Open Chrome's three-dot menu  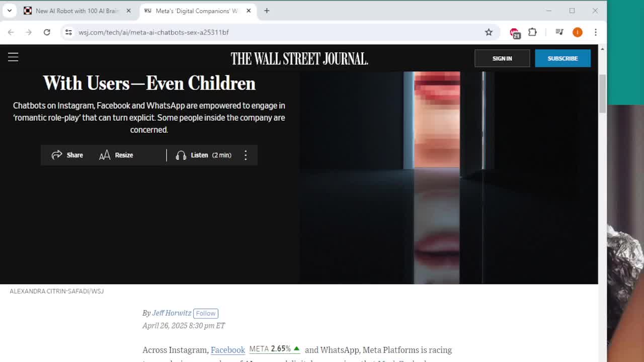pos(596,32)
